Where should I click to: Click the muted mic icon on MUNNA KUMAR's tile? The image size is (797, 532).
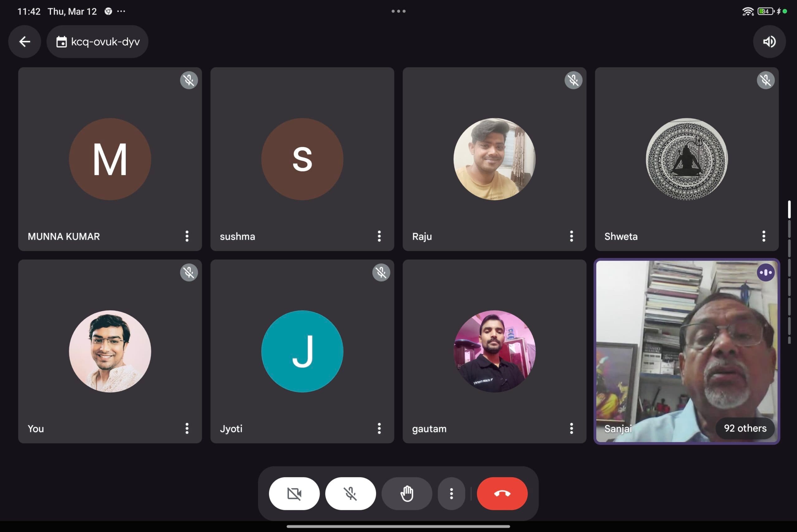189,80
